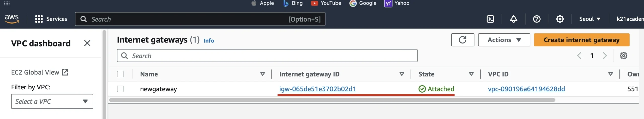Close the VPC dashboard side panel
Screen dimensions: 644x119
(x=87, y=43)
